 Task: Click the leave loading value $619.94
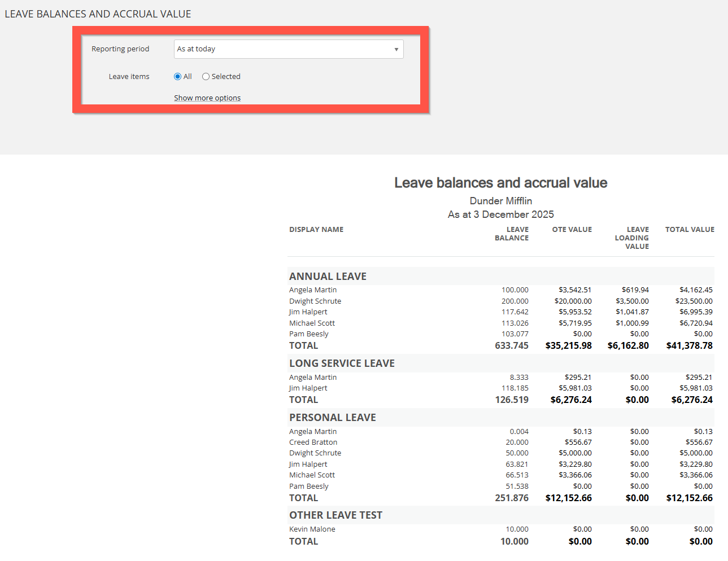[x=635, y=290]
